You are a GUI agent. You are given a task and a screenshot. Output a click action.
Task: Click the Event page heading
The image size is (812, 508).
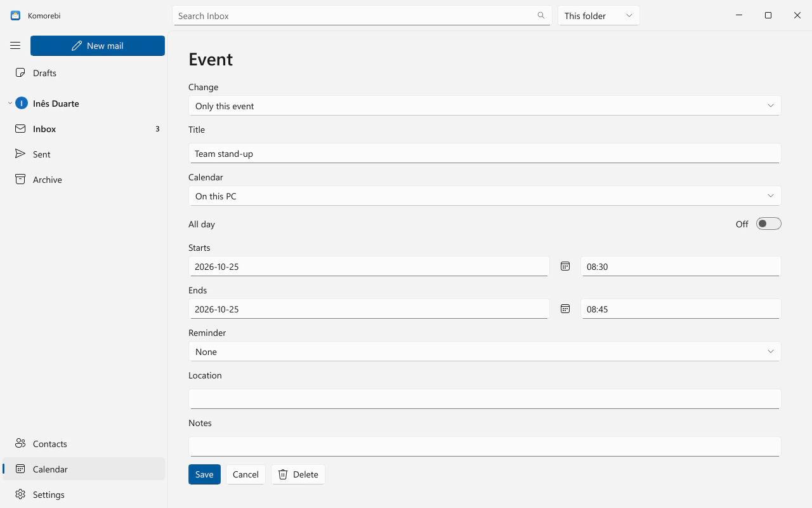coord(211,59)
